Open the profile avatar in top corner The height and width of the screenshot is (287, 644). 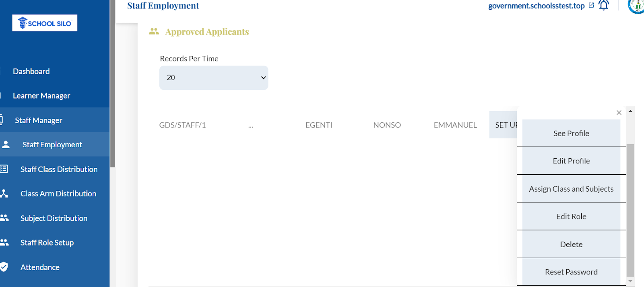[x=637, y=6]
